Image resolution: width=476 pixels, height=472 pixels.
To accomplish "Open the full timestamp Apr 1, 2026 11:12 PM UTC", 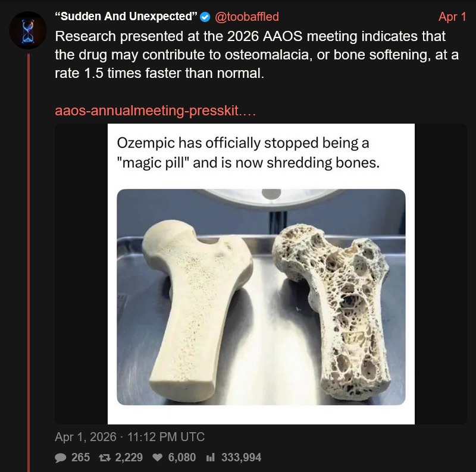I will (x=130, y=437).
